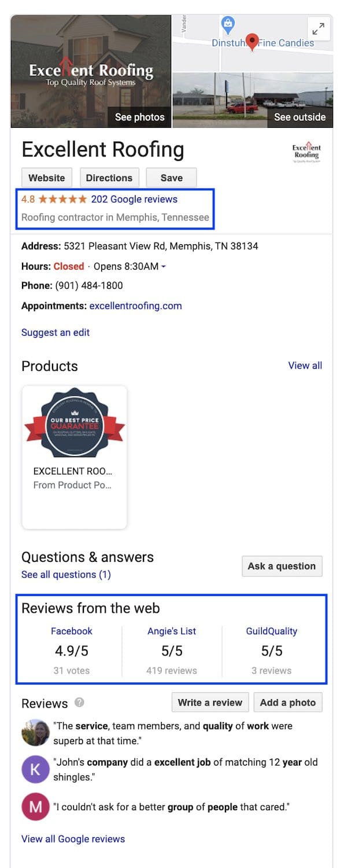Expand the map with the arrows icon

point(319,29)
